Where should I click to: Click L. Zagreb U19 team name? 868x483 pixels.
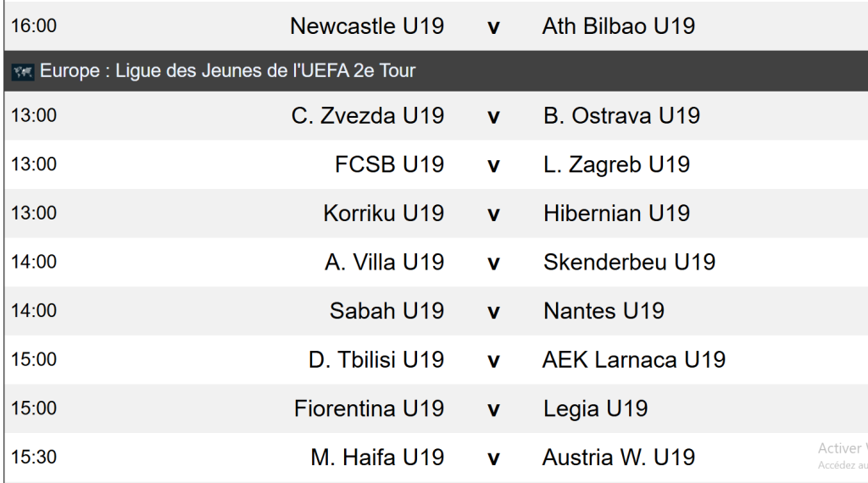click(x=616, y=164)
